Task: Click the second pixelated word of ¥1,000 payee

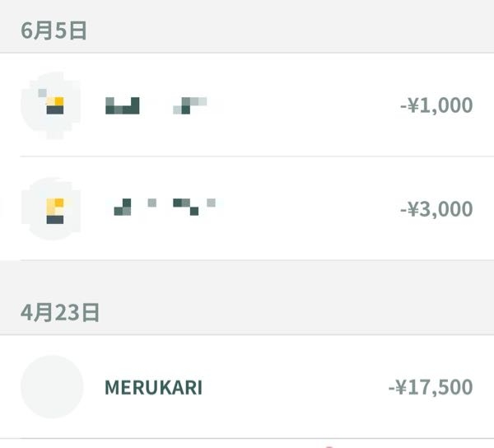Action: click(x=190, y=105)
